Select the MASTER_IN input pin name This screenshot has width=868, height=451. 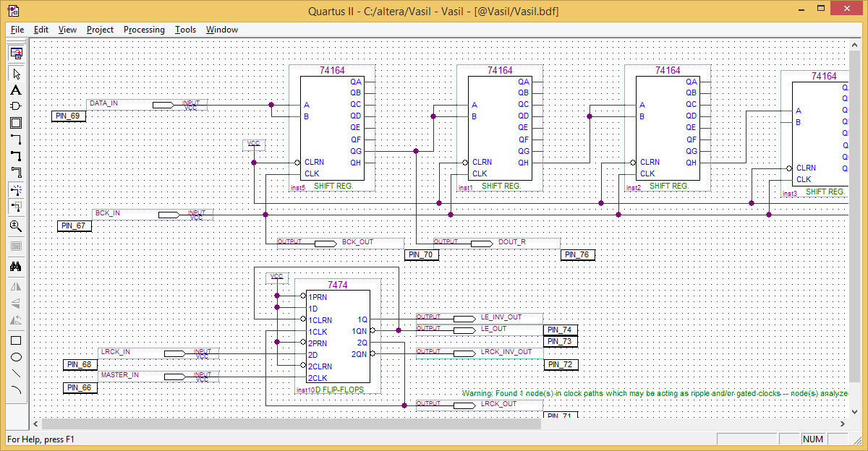pos(119,375)
